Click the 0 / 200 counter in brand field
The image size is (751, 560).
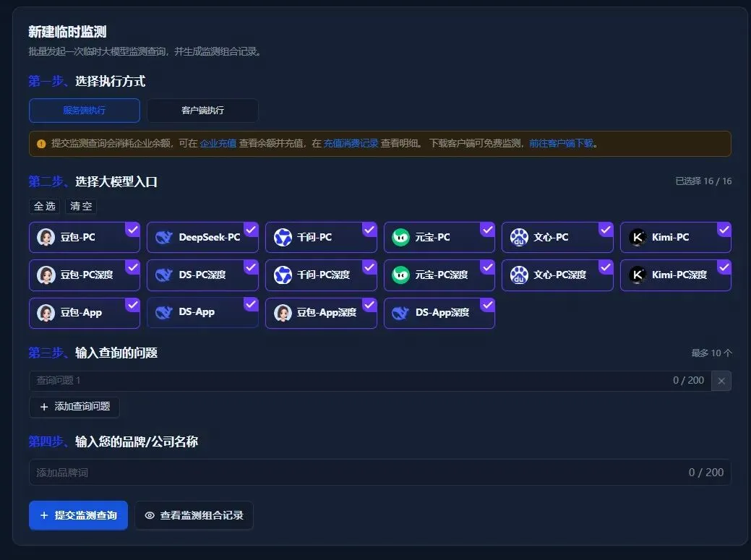point(706,473)
